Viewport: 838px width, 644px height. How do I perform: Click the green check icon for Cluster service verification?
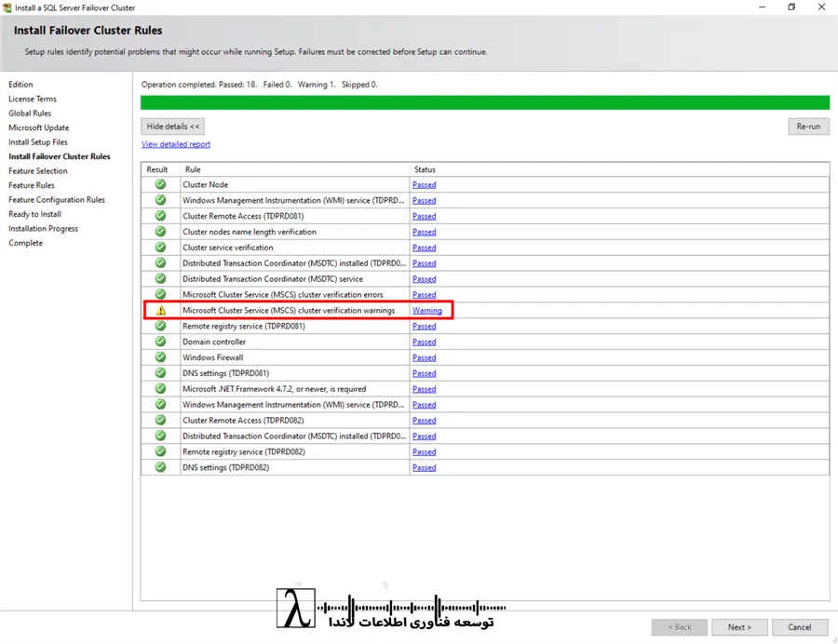pos(160,248)
